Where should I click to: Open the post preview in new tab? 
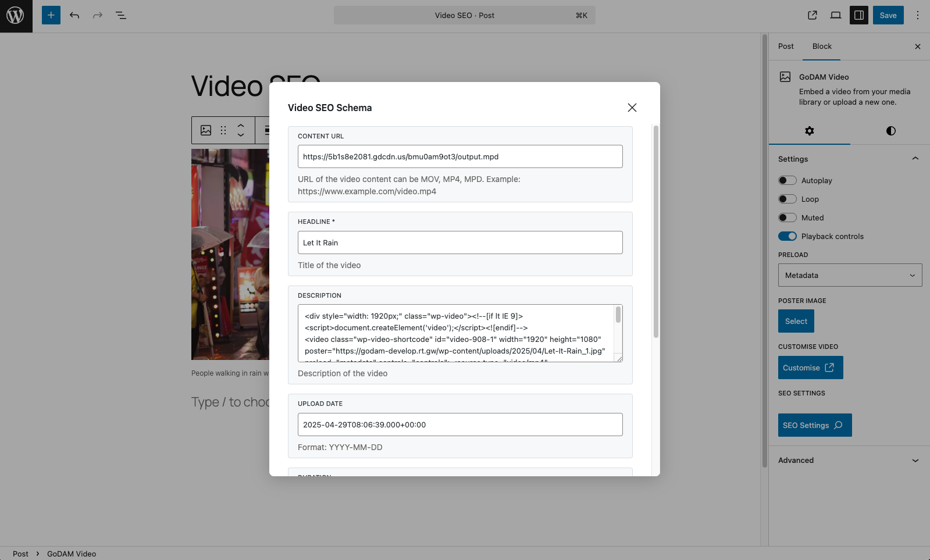tap(813, 16)
